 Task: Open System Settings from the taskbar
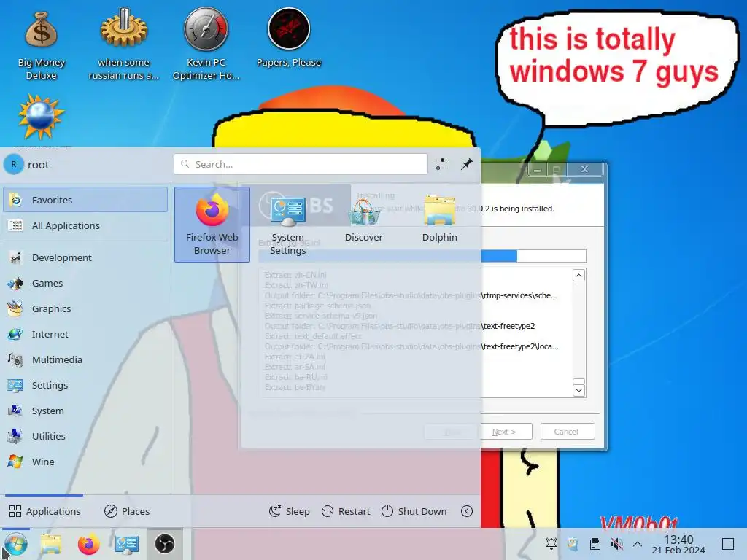click(x=127, y=544)
